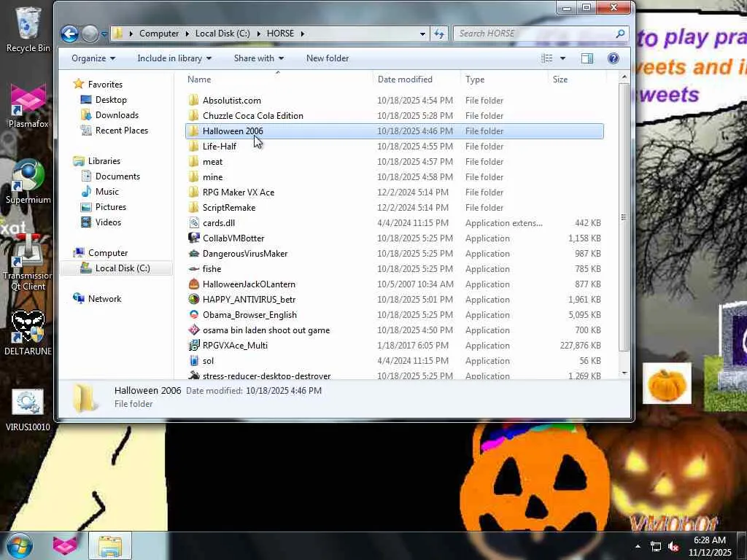Click Computer in the address breadcrumb
747x560 pixels.
[x=158, y=34]
